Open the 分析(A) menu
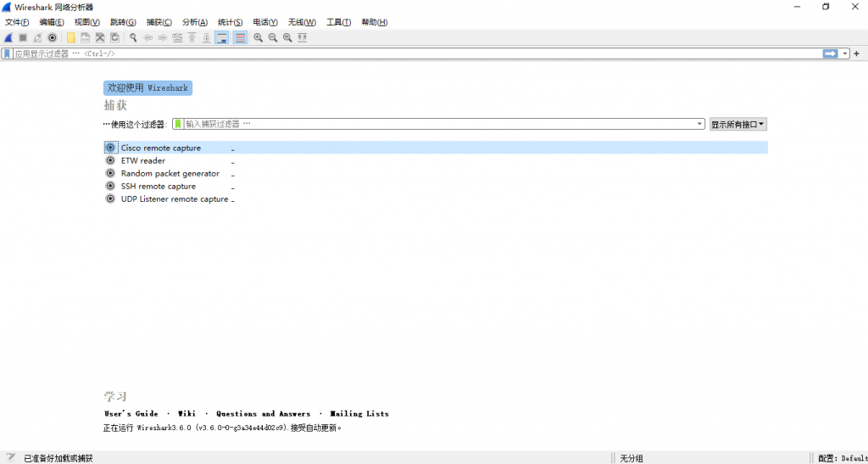The image size is (868, 464). click(195, 22)
